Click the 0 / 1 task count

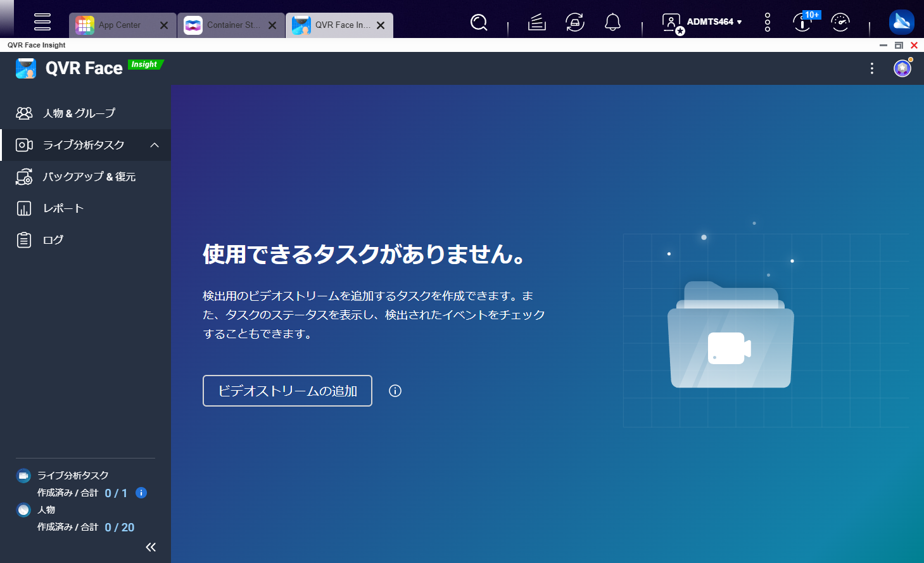click(x=116, y=493)
